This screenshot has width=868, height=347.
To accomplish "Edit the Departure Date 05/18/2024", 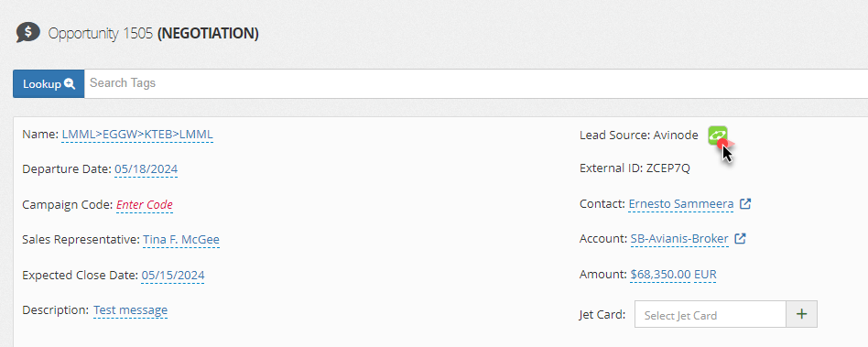I will [146, 169].
